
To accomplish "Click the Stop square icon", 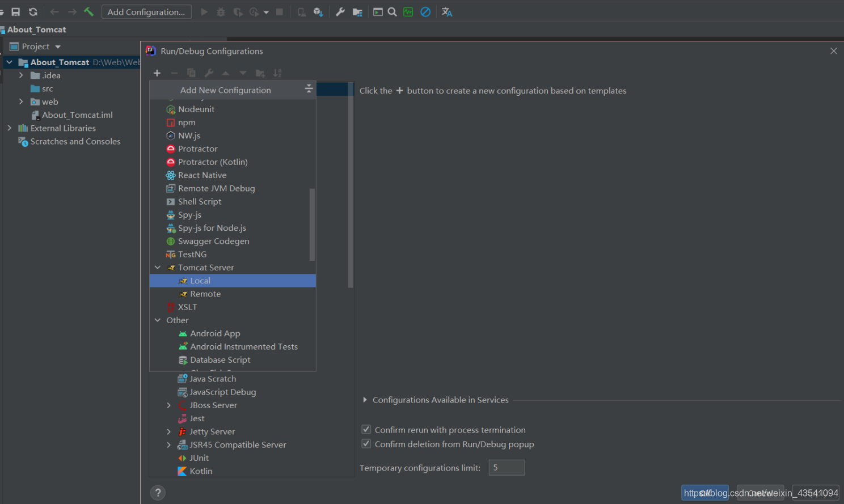I will pyautogui.click(x=280, y=12).
